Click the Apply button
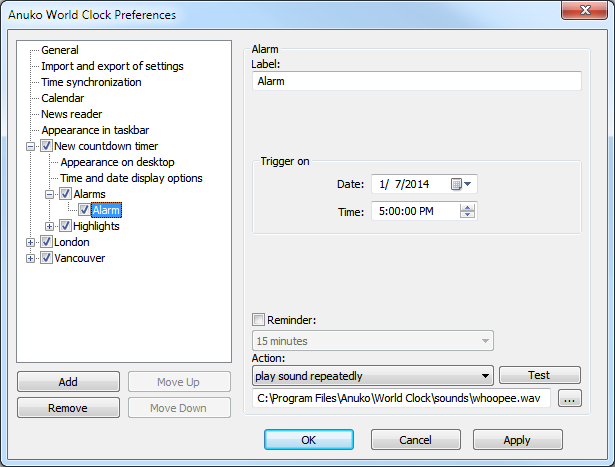Viewport: 615px width, 467px height. 517,440
